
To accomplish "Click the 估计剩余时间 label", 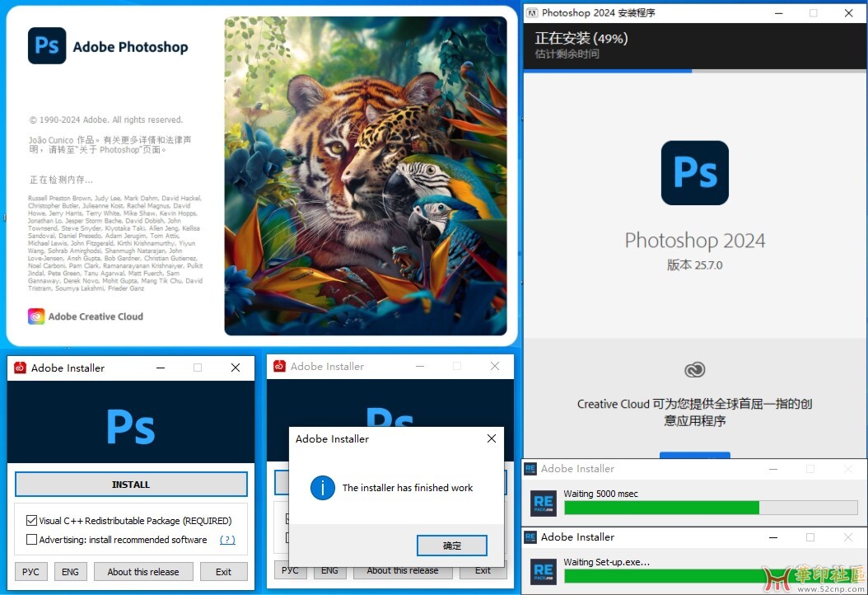I will click(567, 54).
